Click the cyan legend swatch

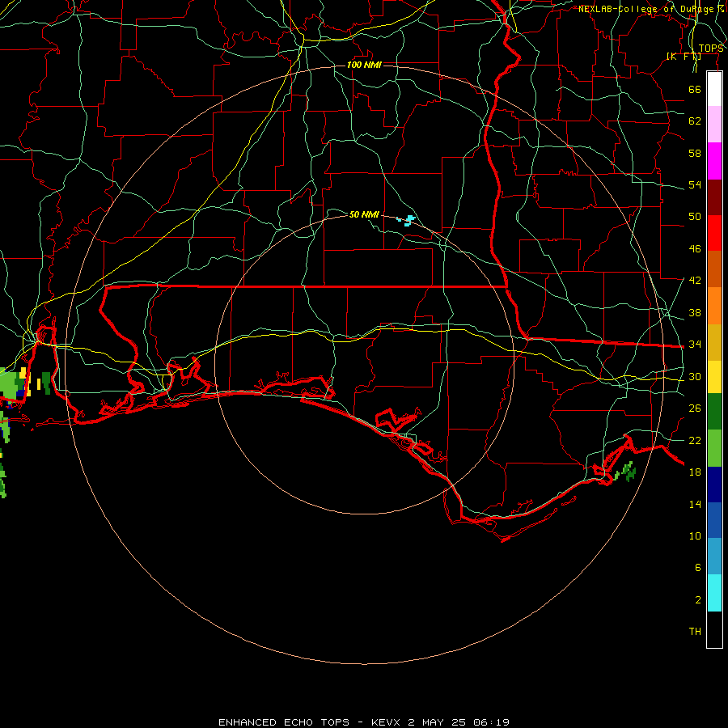tap(714, 593)
